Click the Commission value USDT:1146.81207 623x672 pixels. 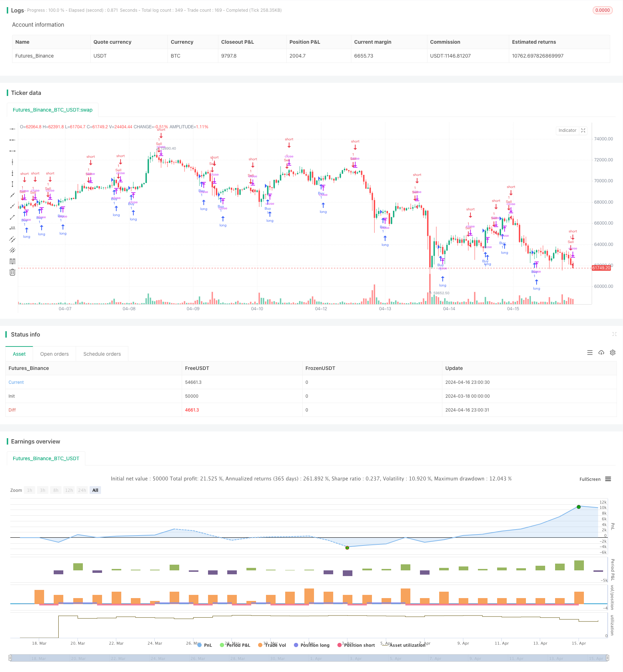click(450, 56)
